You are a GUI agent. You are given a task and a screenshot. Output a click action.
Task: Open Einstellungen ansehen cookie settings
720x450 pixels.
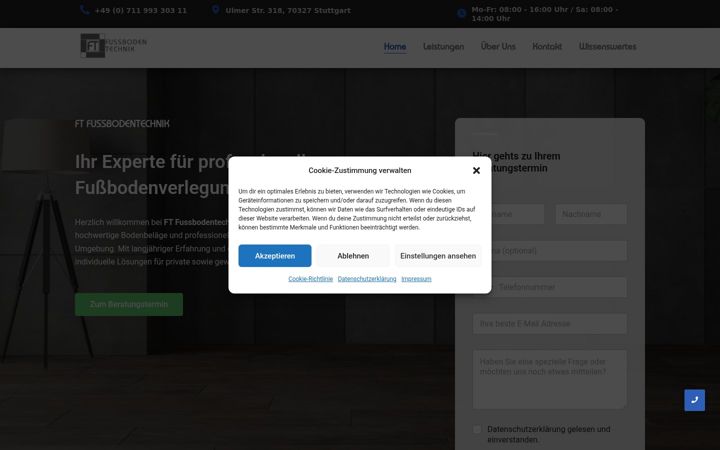(x=438, y=256)
